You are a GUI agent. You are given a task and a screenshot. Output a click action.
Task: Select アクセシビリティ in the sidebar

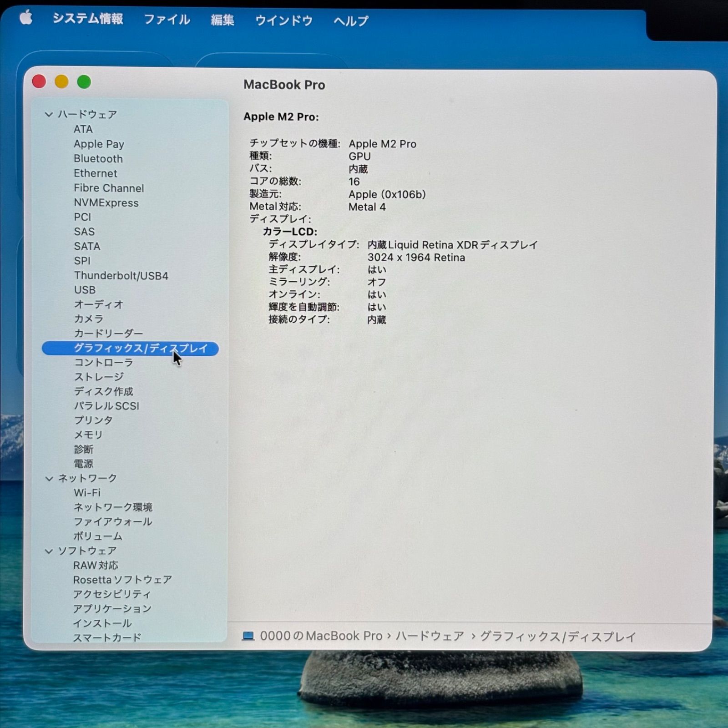[x=112, y=594]
